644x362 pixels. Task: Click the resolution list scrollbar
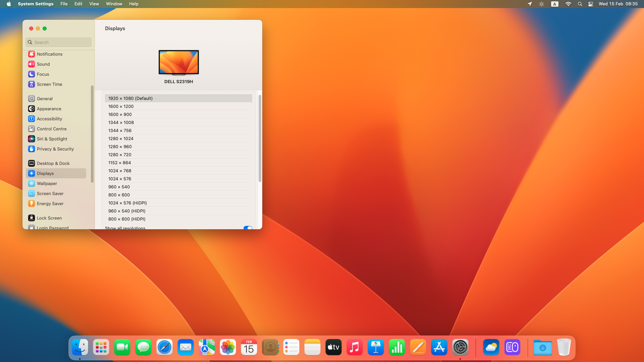(260, 138)
